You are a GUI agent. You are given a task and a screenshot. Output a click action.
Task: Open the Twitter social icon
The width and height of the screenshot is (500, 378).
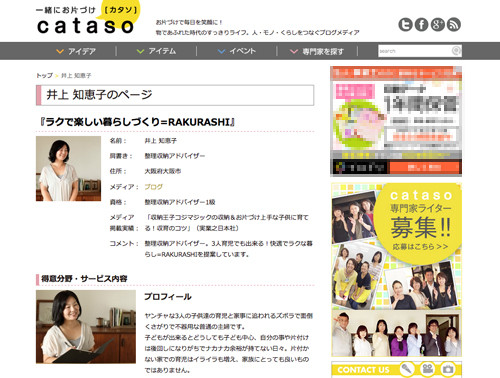405,24
